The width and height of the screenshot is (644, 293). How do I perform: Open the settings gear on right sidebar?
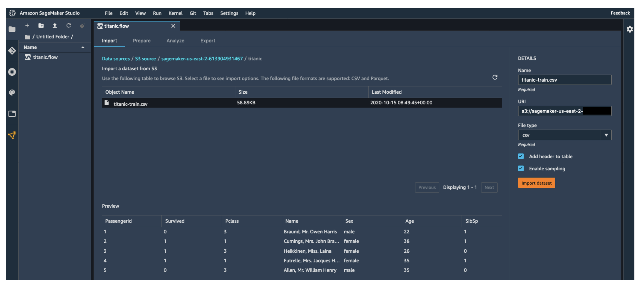click(x=629, y=29)
